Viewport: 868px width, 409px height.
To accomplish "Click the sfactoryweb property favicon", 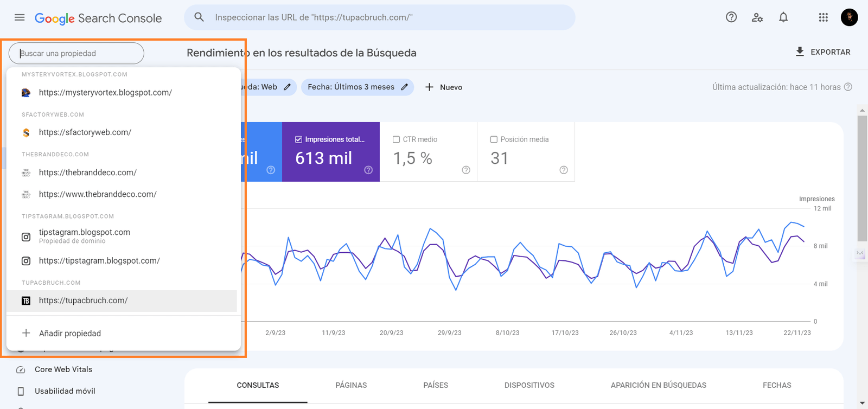I will pyautogui.click(x=25, y=132).
